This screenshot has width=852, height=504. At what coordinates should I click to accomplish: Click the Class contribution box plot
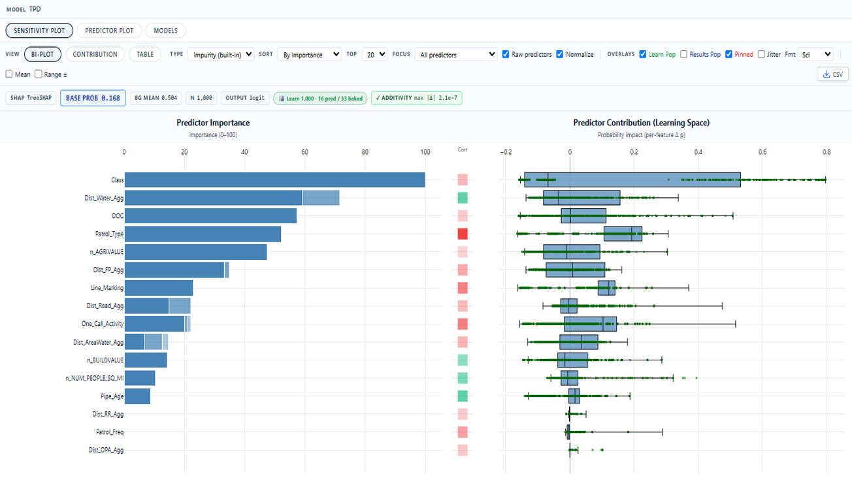click(x=632, y=180)
